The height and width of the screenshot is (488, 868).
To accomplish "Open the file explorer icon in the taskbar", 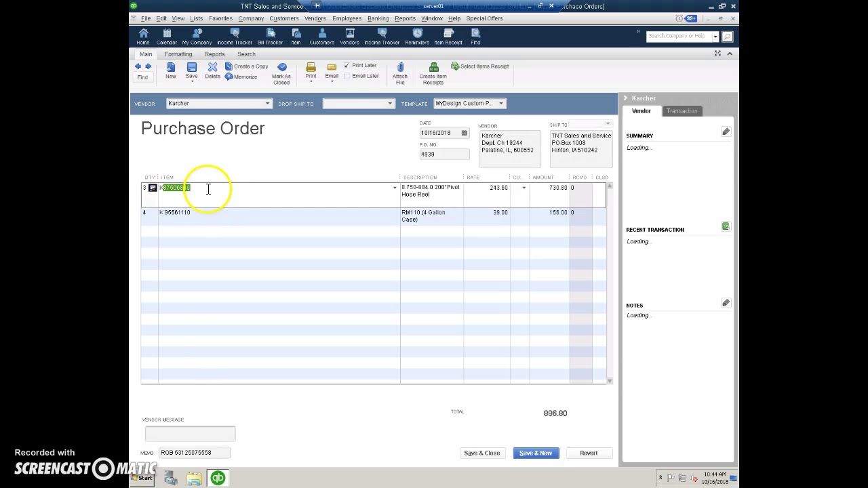I will 195,479.
